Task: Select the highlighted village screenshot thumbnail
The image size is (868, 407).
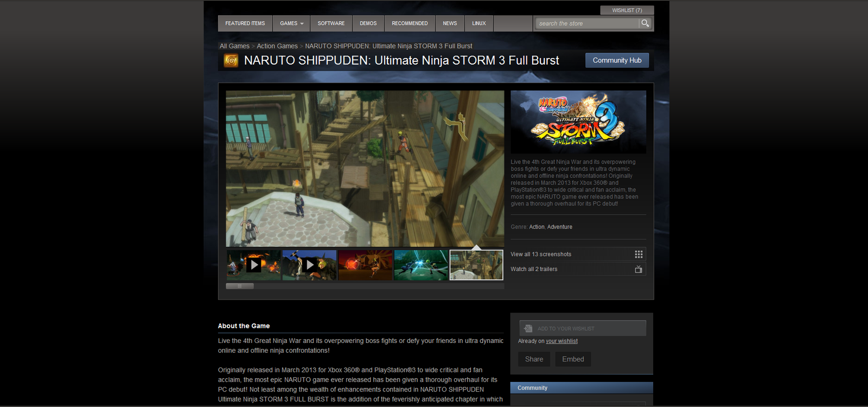Action: pyautogui.click(x=476, y=265)
